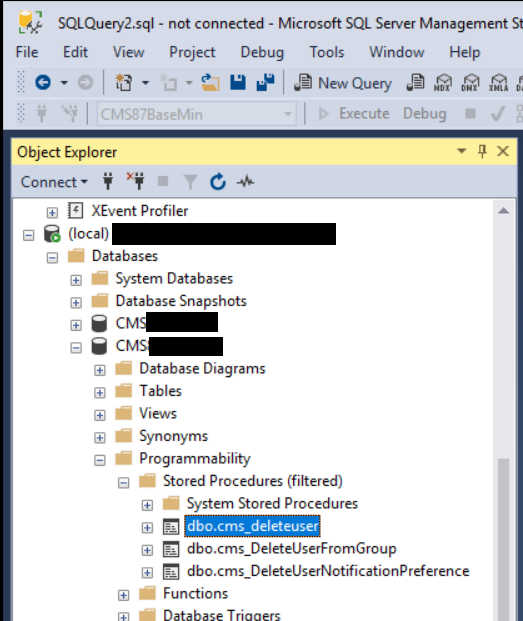Click the Object Explorer vertical scrollbar thumb

504,539
